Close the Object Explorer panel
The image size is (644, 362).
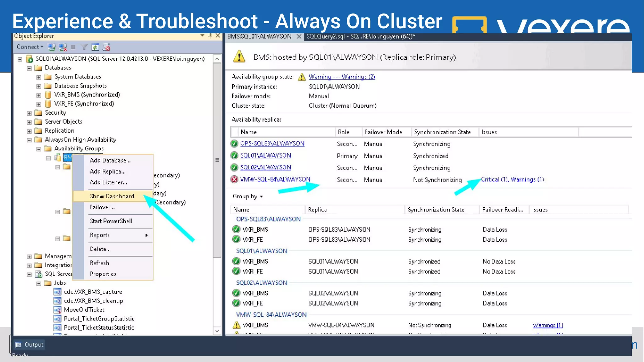(218, 36)
